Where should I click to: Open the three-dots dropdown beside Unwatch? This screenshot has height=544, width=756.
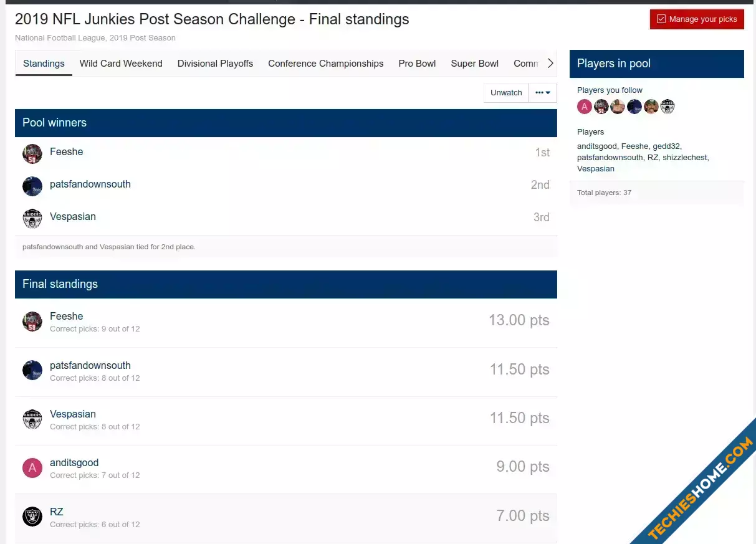[x=543, y=93]
